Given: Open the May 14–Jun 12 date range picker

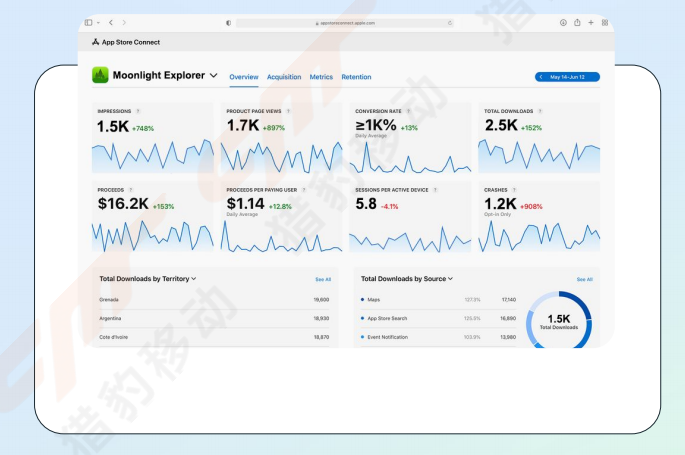Looking at the screenshot, I should tap(567, 77).
